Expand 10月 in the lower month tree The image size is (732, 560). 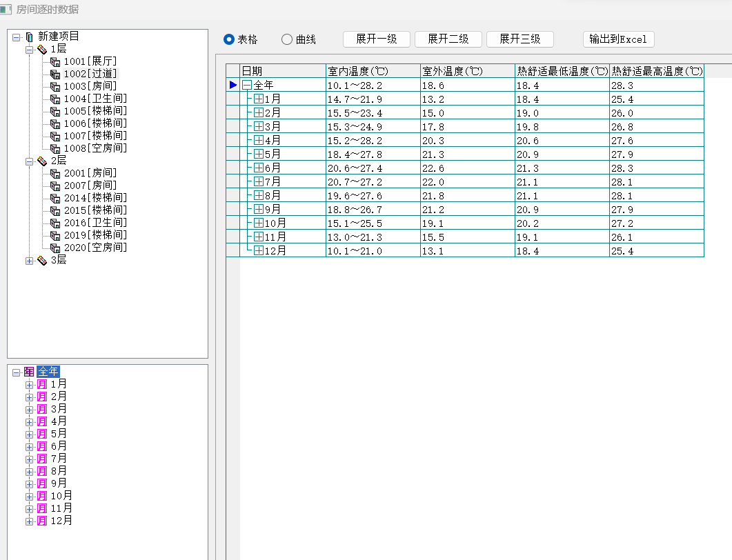tap(29, 496)
